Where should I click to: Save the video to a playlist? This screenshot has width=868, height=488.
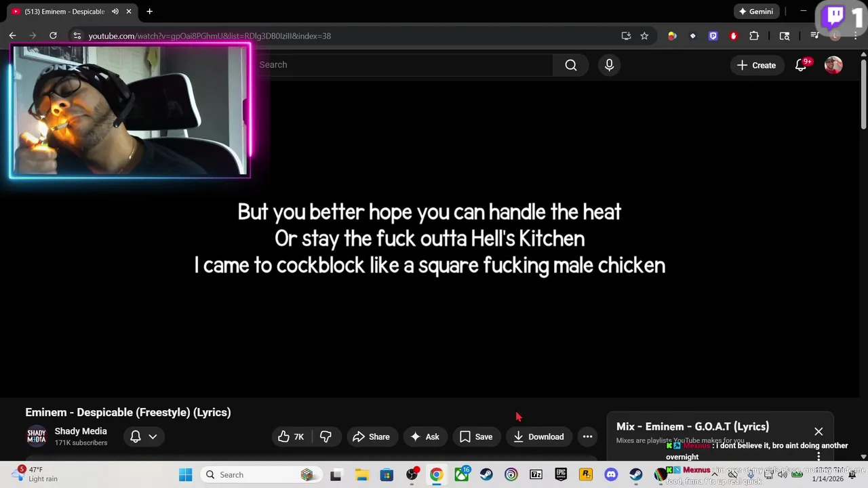coord(476,436)
